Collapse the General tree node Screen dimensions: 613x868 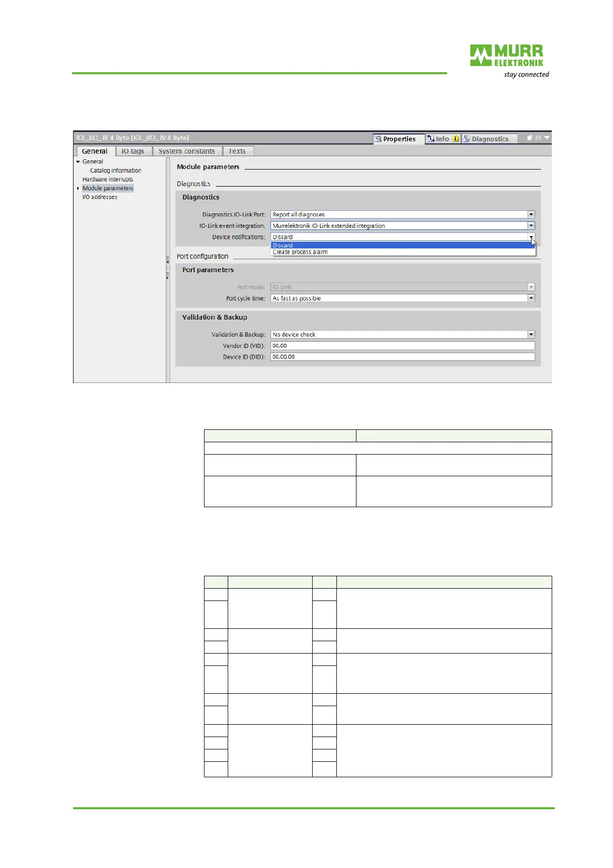pyautogui.click(x=78, y=162)
